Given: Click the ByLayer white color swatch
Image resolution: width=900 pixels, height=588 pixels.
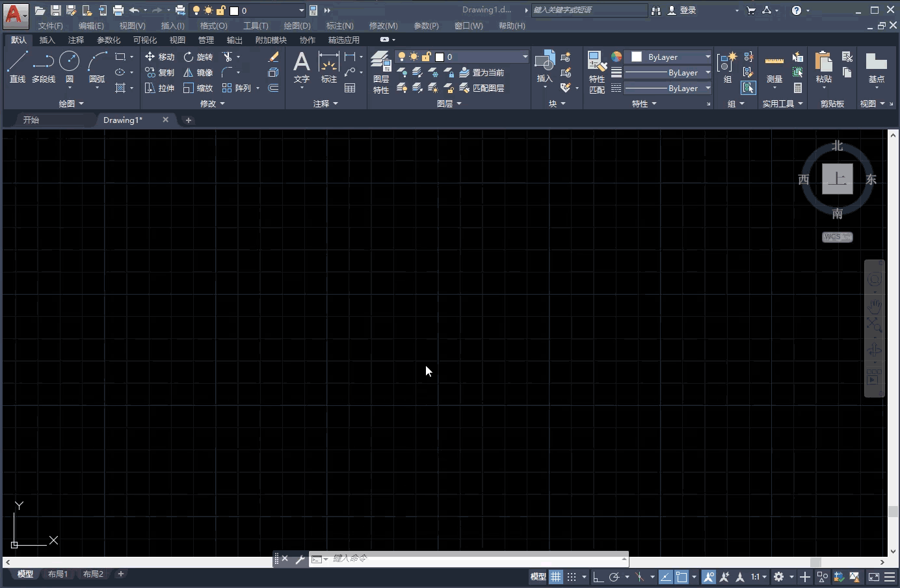Looking at the screenshot, I should tap(636, 57).
